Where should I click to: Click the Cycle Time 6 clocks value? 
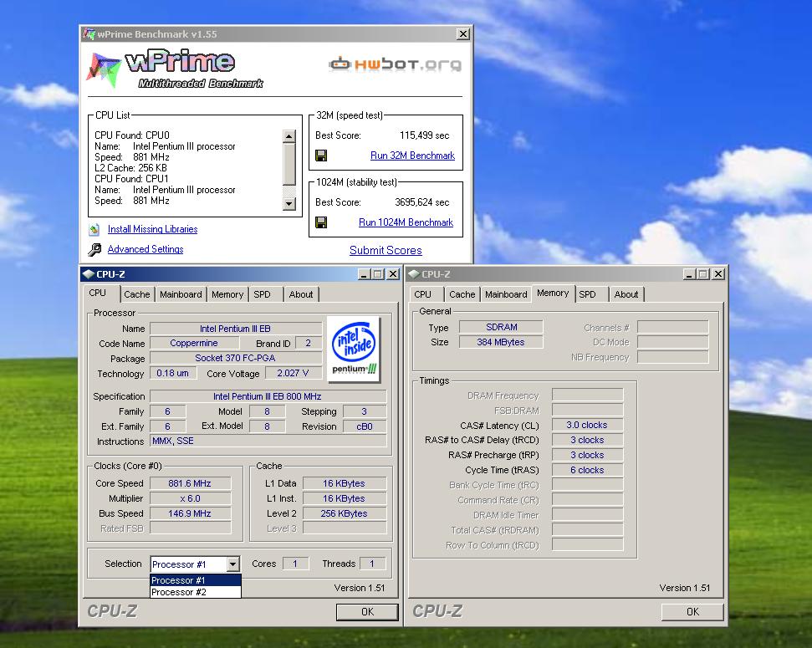[587, 470]
